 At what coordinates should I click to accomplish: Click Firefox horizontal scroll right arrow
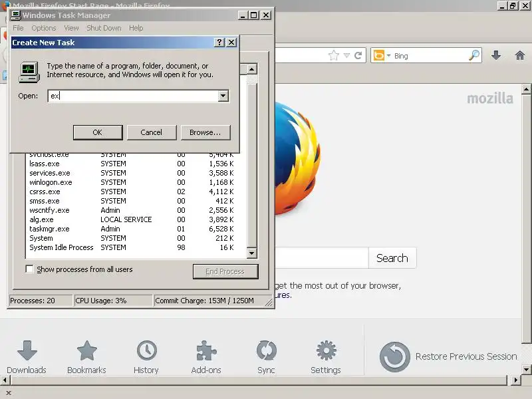point(516,380)
